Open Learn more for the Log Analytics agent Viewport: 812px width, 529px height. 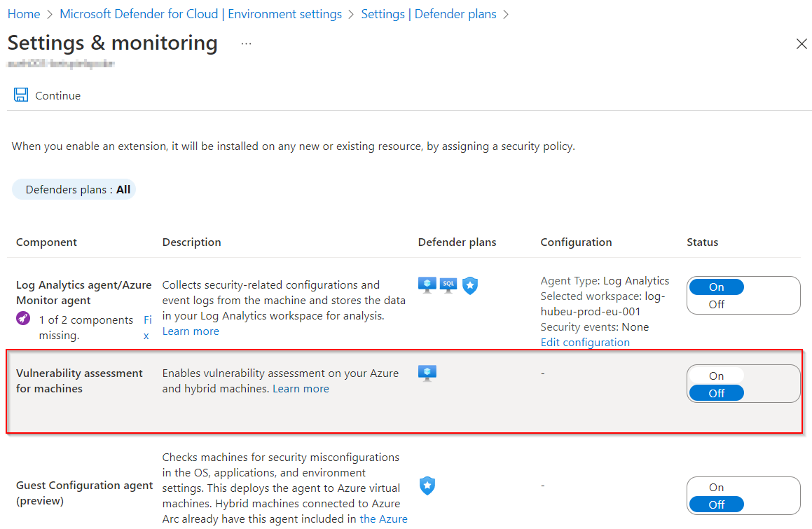tap(190, 331)
